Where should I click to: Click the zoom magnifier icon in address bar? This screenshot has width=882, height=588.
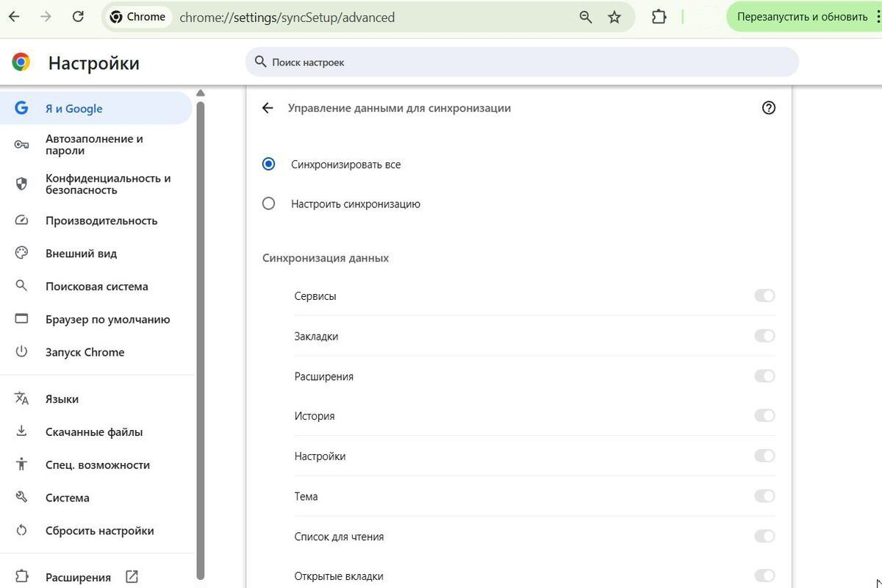586,17
